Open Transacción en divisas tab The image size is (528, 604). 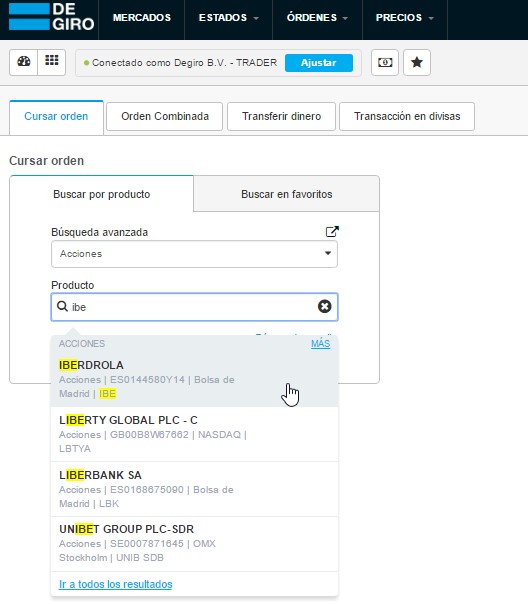click(407, 116)
